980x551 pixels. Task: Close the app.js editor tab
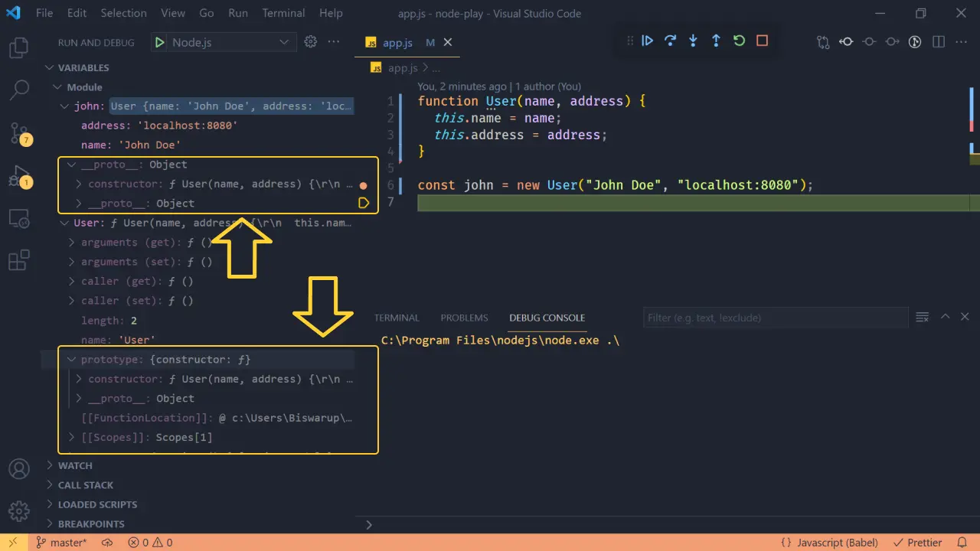[448, 43]
